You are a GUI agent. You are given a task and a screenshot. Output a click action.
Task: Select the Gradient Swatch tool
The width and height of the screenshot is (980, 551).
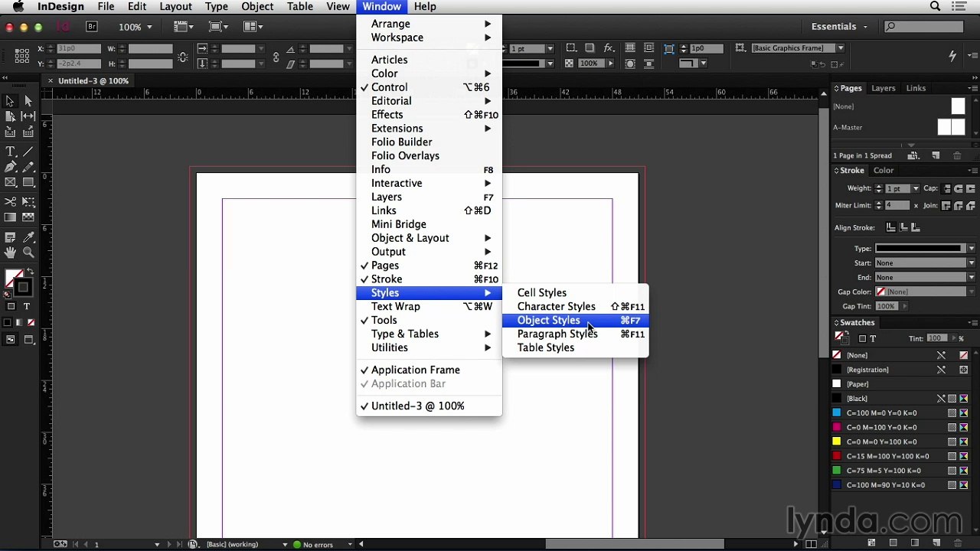(x=10, y=218)
